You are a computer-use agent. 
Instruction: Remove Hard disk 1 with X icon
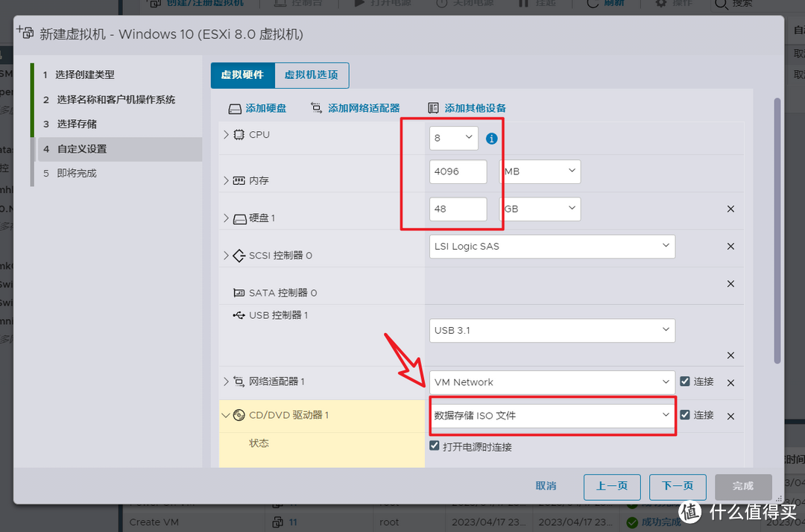[x=730, y=209]
